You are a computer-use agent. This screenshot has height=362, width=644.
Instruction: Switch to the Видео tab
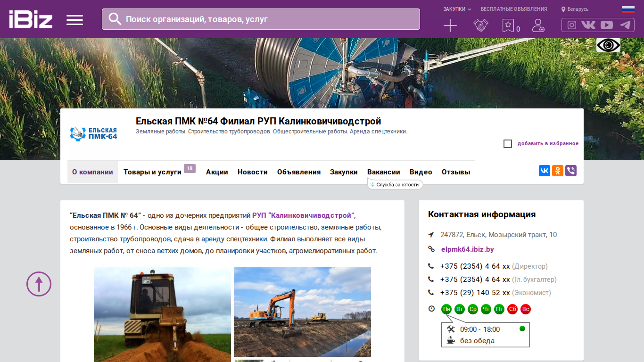(x=421, y=172)
